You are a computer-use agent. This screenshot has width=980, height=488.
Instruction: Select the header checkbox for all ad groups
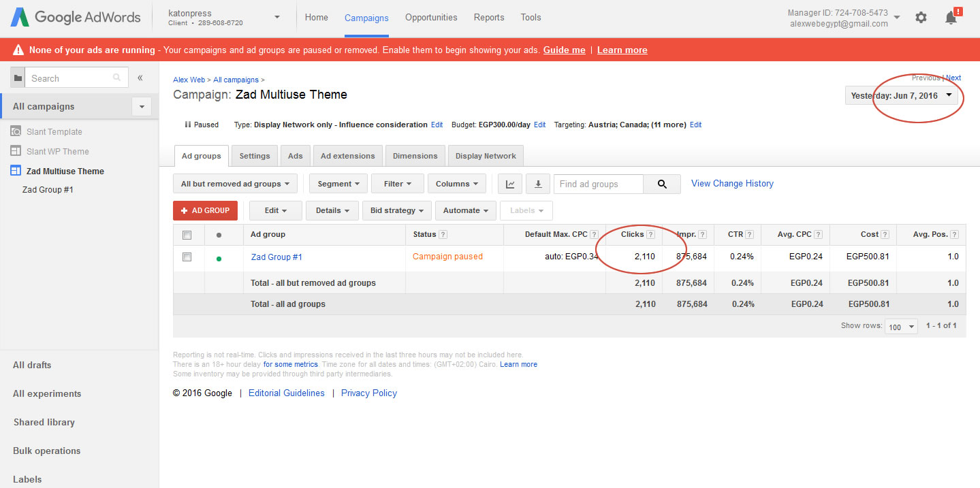pos(187,235)
